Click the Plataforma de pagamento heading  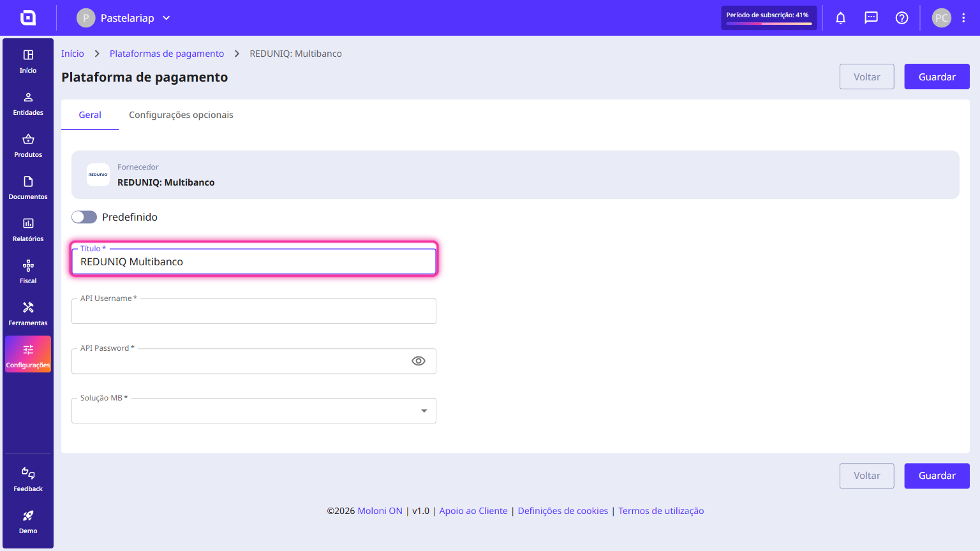coord(144,77)
